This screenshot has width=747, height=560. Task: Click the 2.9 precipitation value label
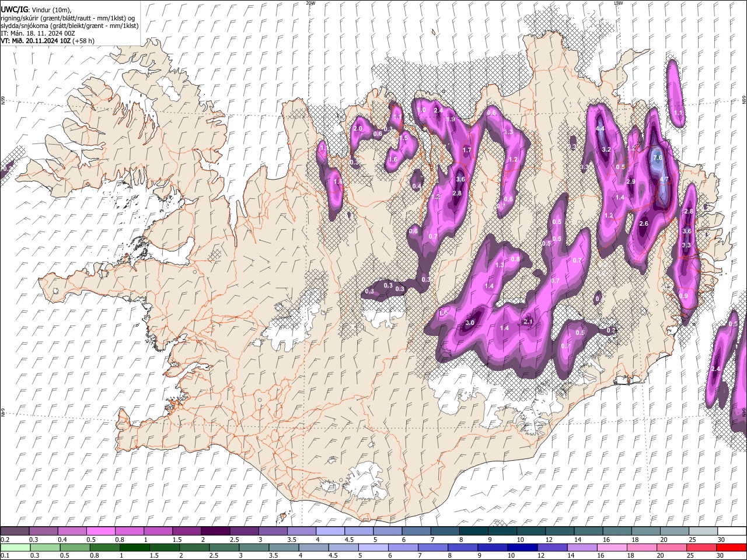coord(631,181)
